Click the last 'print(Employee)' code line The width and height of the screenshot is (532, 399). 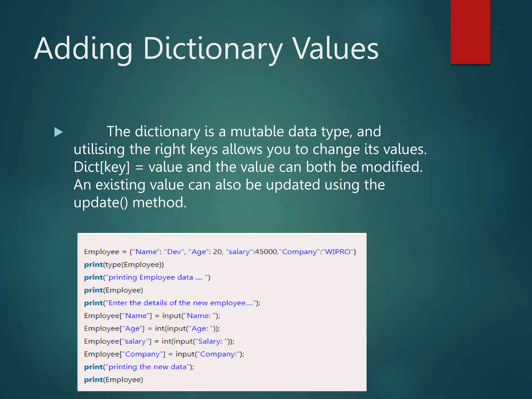[x=114, y=380]
